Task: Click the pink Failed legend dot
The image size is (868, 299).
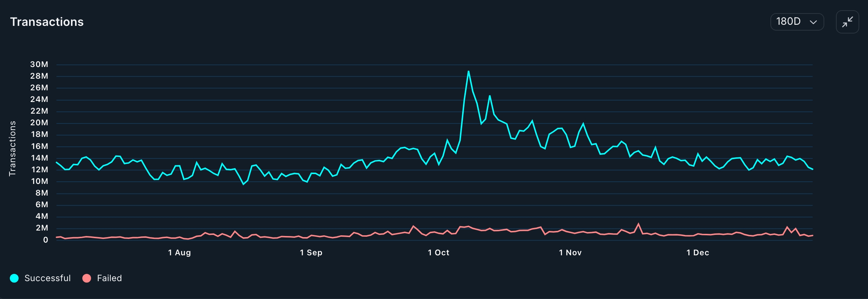Action: pos(87,278)
